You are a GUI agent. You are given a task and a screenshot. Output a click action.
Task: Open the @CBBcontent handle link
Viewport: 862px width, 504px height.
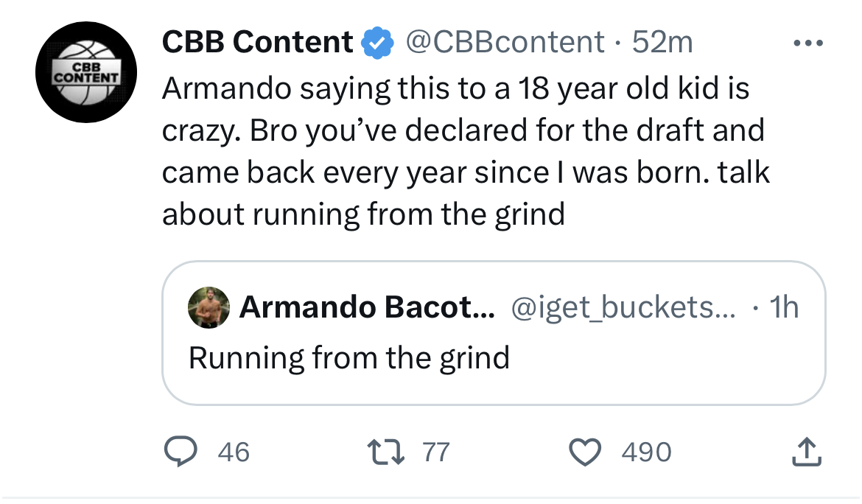click(x=504, y=42)
